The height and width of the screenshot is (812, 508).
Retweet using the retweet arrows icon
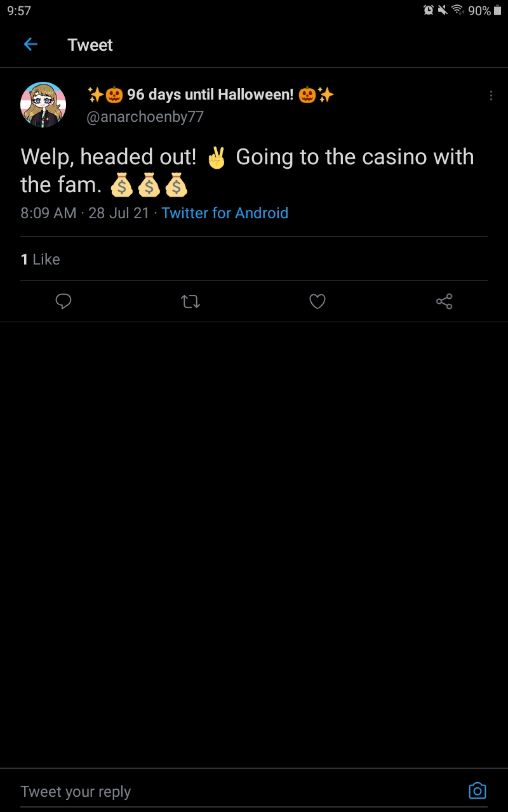190,302
